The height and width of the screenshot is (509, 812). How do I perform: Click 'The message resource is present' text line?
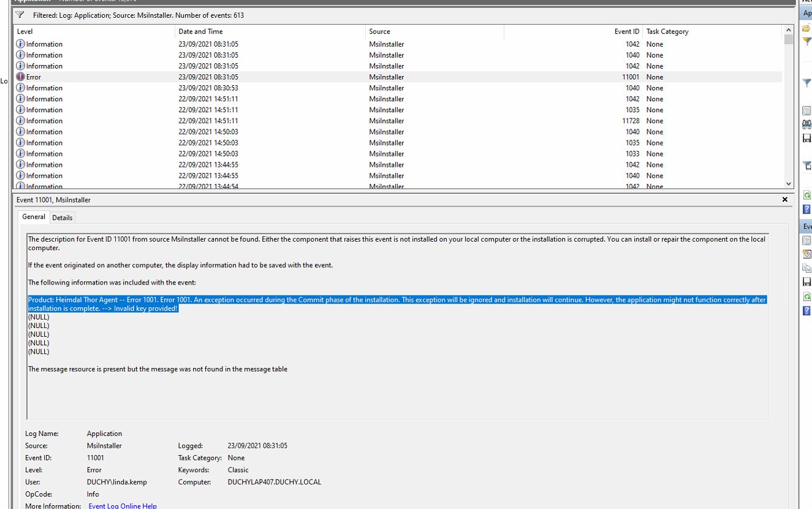[x=157, y=369]
